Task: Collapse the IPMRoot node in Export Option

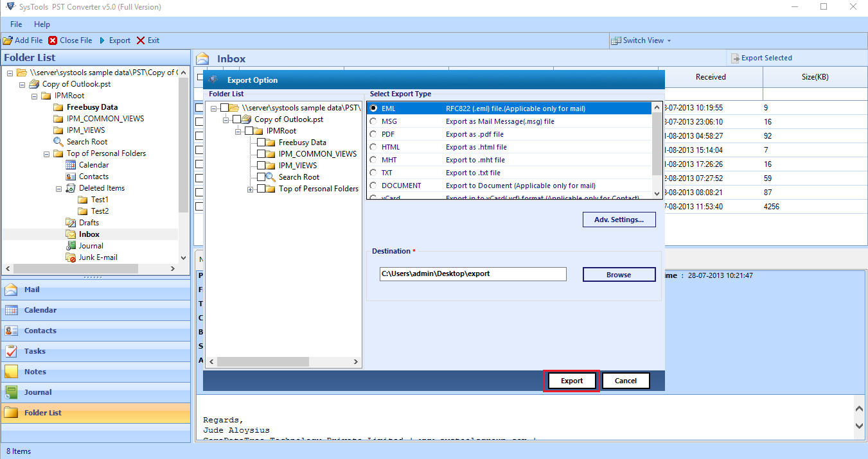Action: [238, 131]
